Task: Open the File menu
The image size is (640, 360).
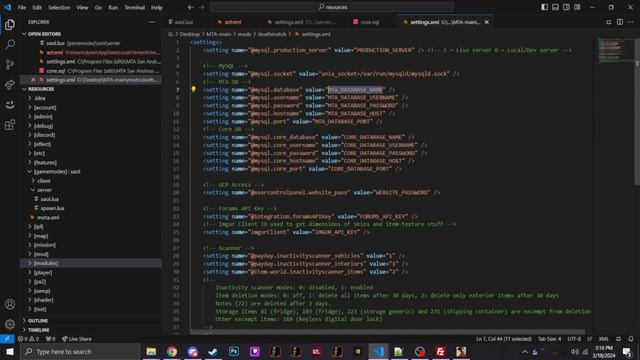Action: (x=22, y=7)
